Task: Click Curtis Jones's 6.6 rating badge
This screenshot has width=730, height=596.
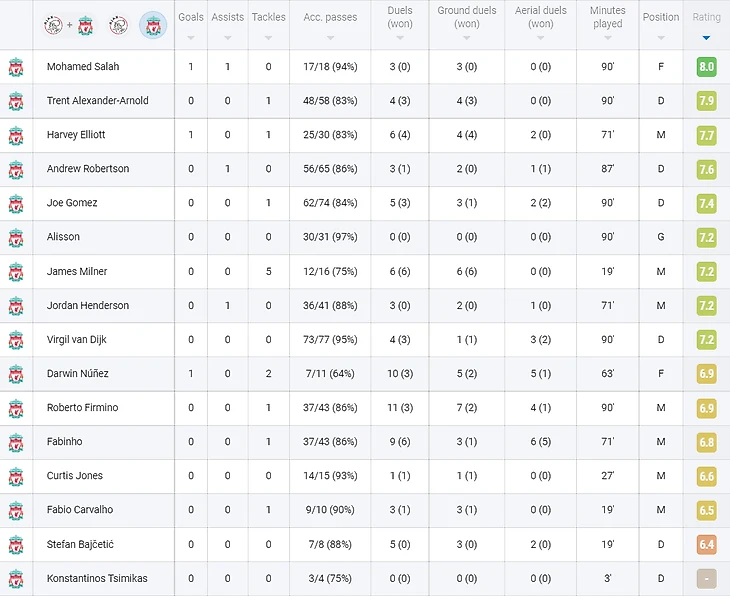Action: tap(706, 476)
